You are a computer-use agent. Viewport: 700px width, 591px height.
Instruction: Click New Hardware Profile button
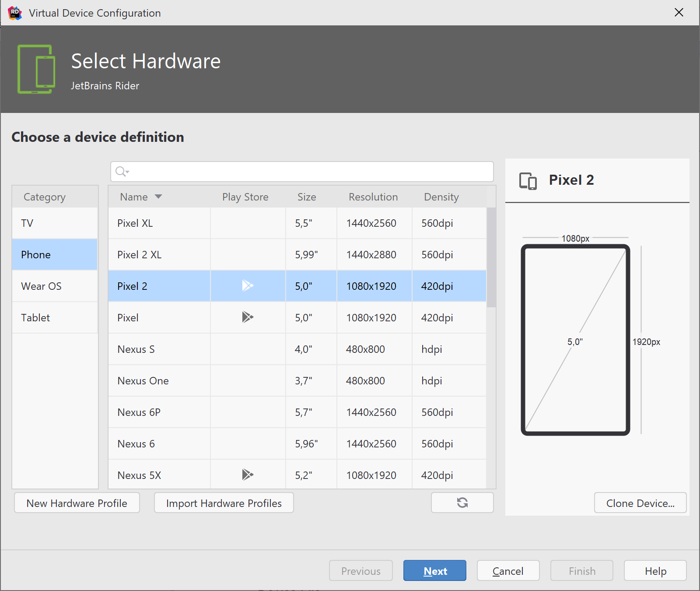click(77, 503)
